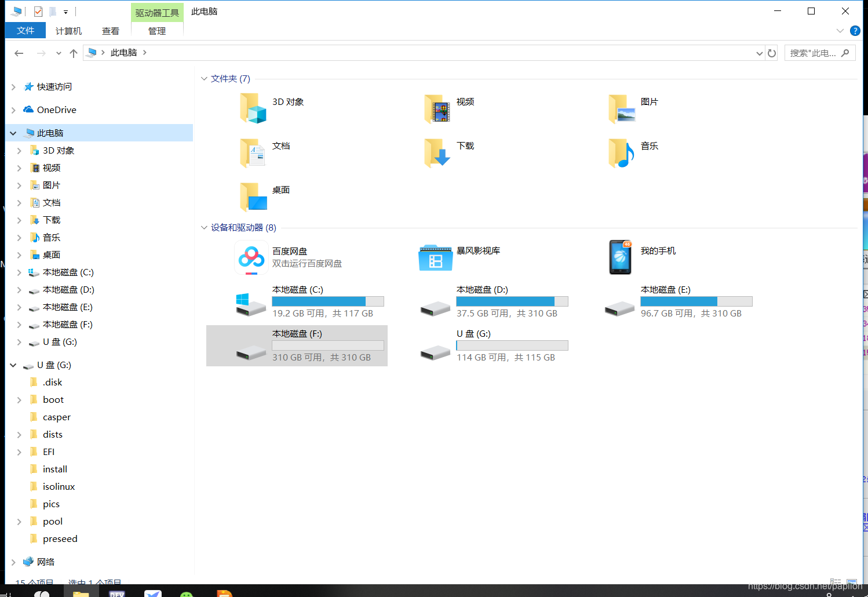Screen dimensions: 868x597
Task: Select the pics folder in tree
Action: pyautogui.click(x=51, y=504)
